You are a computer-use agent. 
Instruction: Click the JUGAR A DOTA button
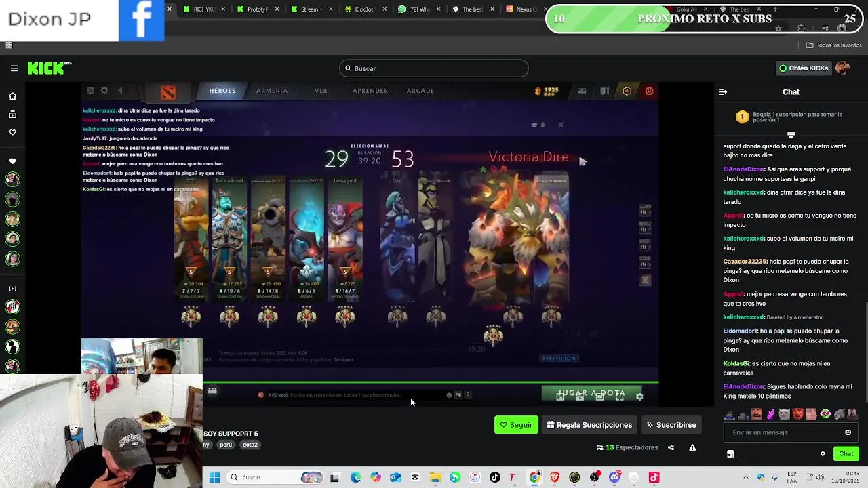point(591,393)
